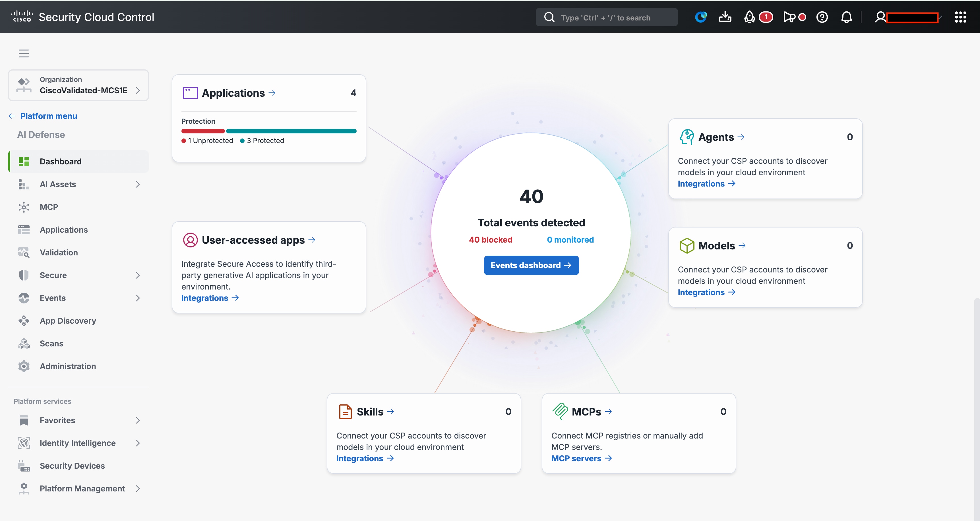Click the Validation sidebar icon
980x521 pixels.
[x=24, y=253]
